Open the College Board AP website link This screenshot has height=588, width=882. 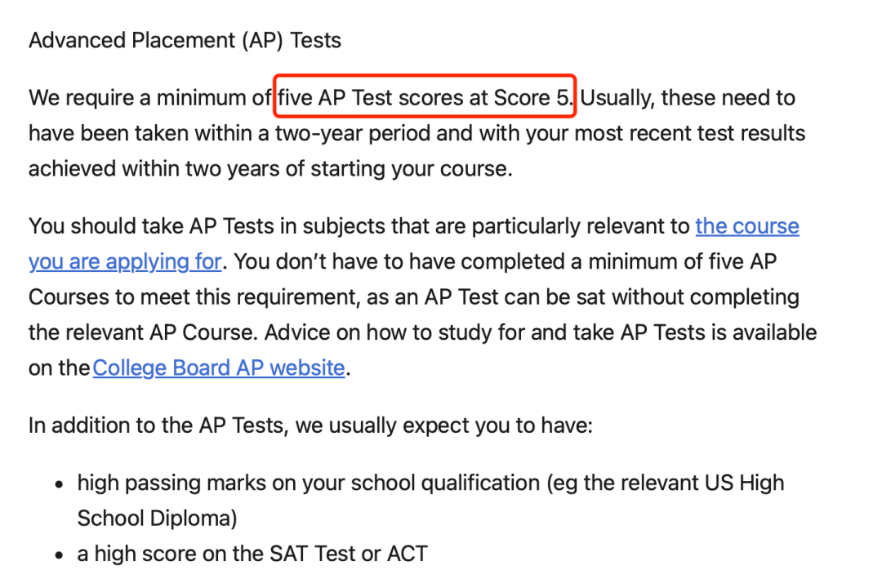click(219, 367)
